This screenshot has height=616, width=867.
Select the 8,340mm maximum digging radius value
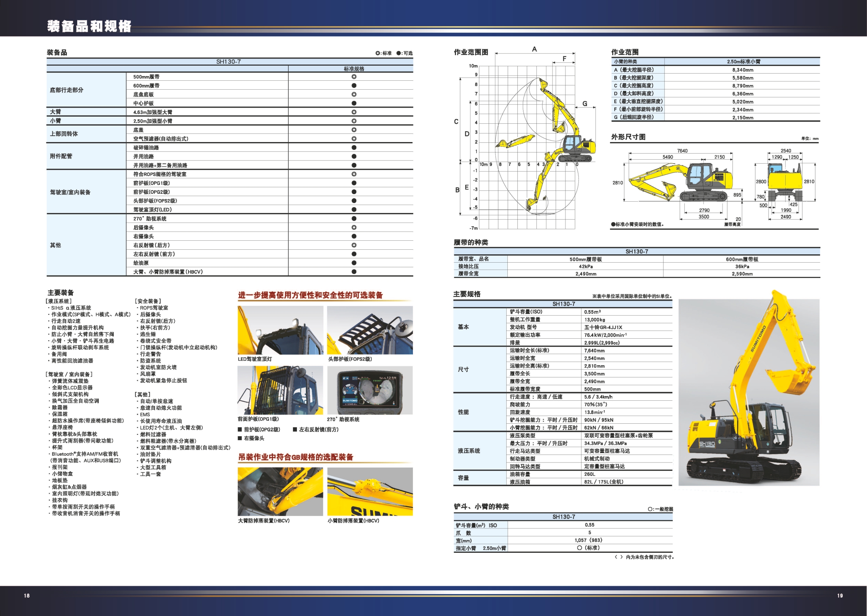pyautogui.click(x=743, y=70)
